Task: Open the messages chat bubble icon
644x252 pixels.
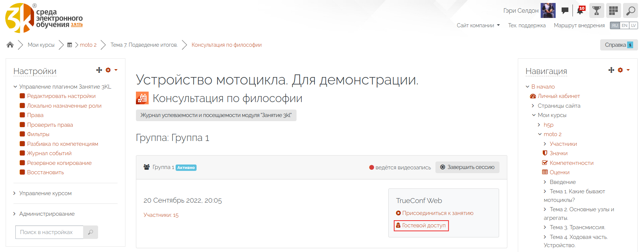Action: pos(565,10)
